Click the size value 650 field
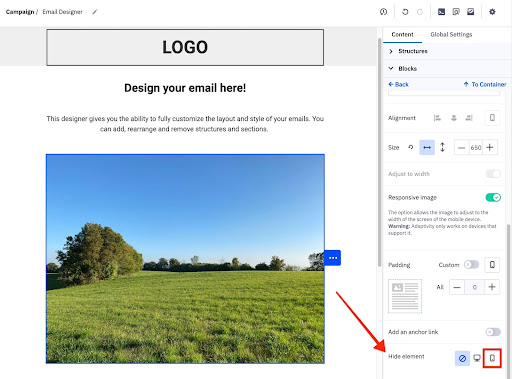Screen dimensions: 512x379 click(476, 147)
